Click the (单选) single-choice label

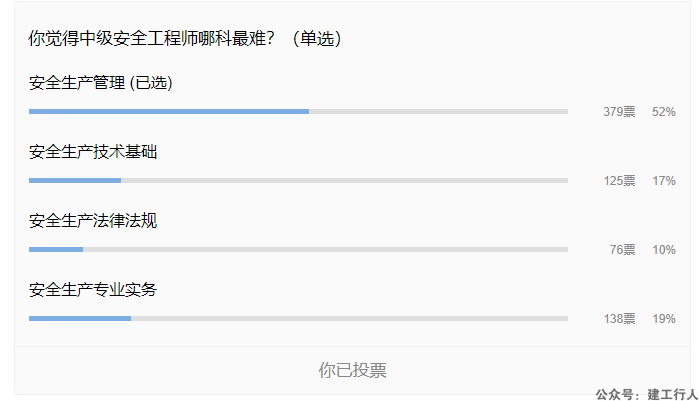pos(317,38)
